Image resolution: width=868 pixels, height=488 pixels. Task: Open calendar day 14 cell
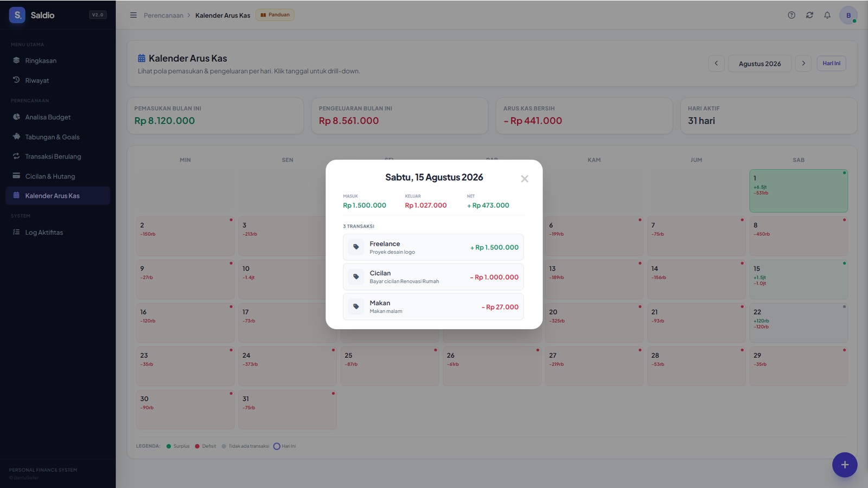[696, 280]
